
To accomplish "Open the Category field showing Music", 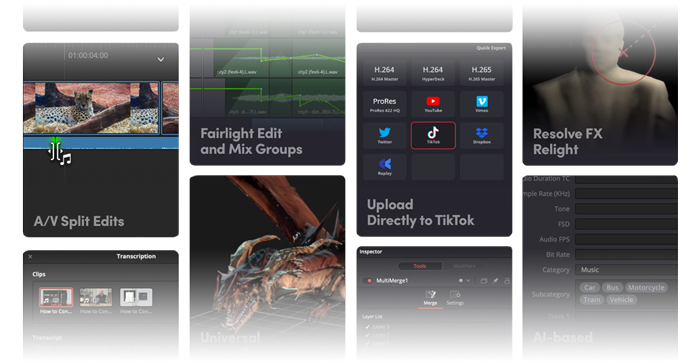I will [x=626, y=270].
